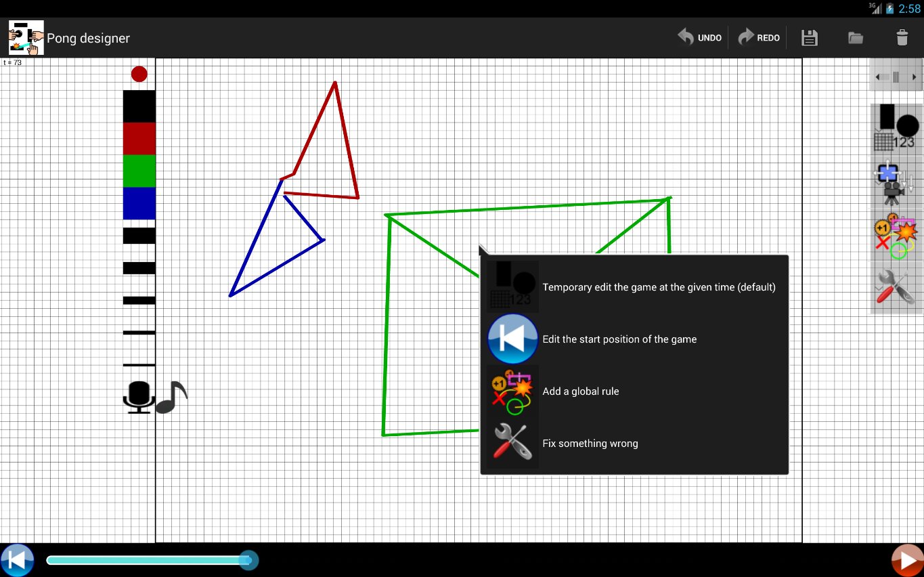This screenshot has height=577, width=924.
Task: Select the second thickest line width
Action: point(139,268)
